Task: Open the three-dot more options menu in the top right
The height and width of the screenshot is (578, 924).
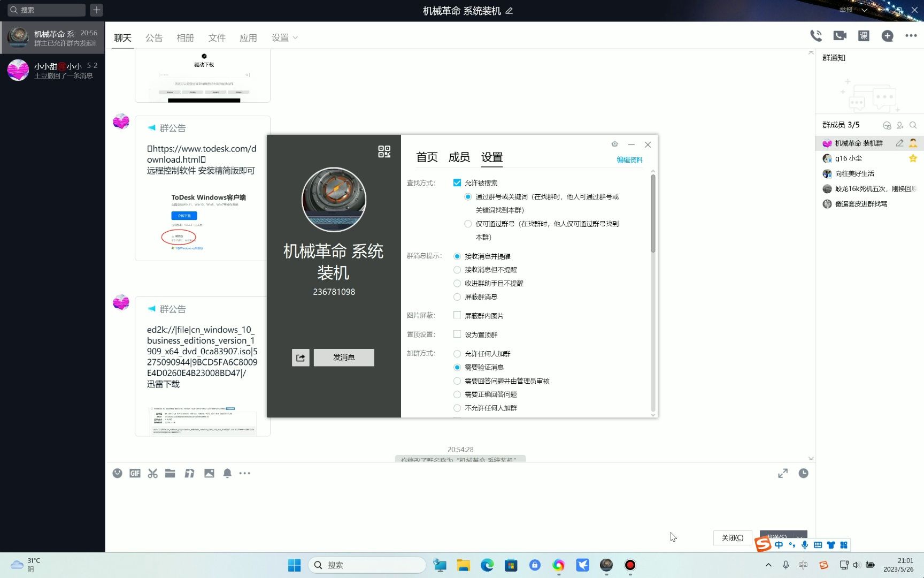Action: point(911,36)
